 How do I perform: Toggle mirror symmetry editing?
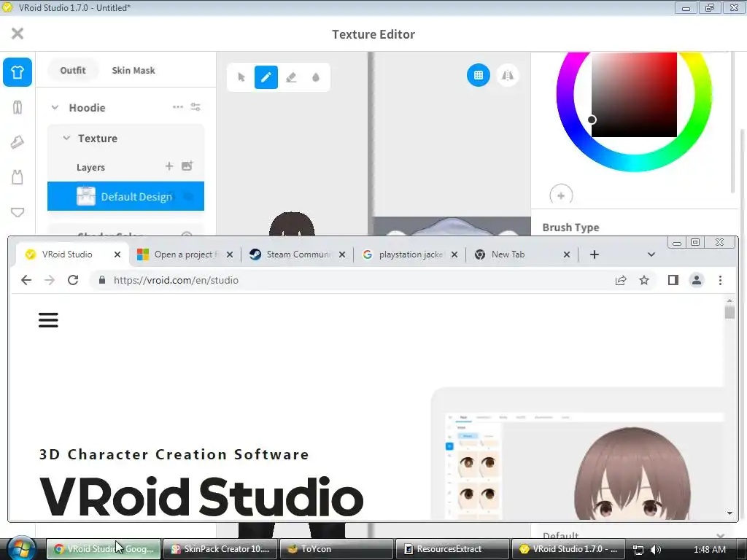click(x=508, y=75)
